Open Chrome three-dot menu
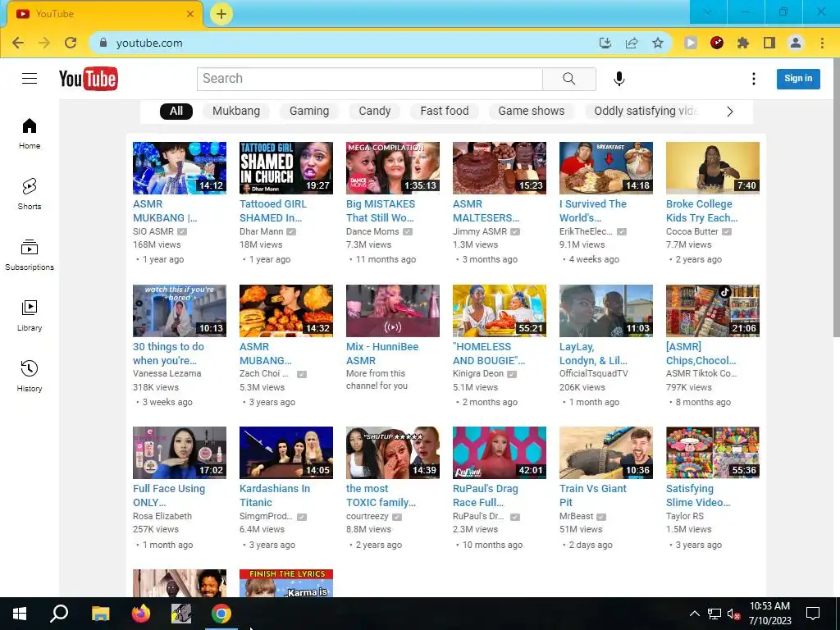840x630 pixels. click(x=822, y=43)
